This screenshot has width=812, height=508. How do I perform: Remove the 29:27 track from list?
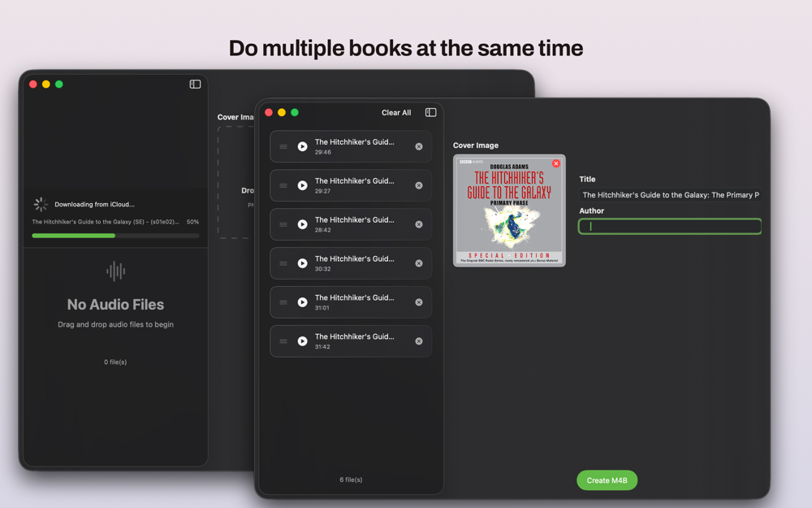pyautogui.click(x=419, y=185)
